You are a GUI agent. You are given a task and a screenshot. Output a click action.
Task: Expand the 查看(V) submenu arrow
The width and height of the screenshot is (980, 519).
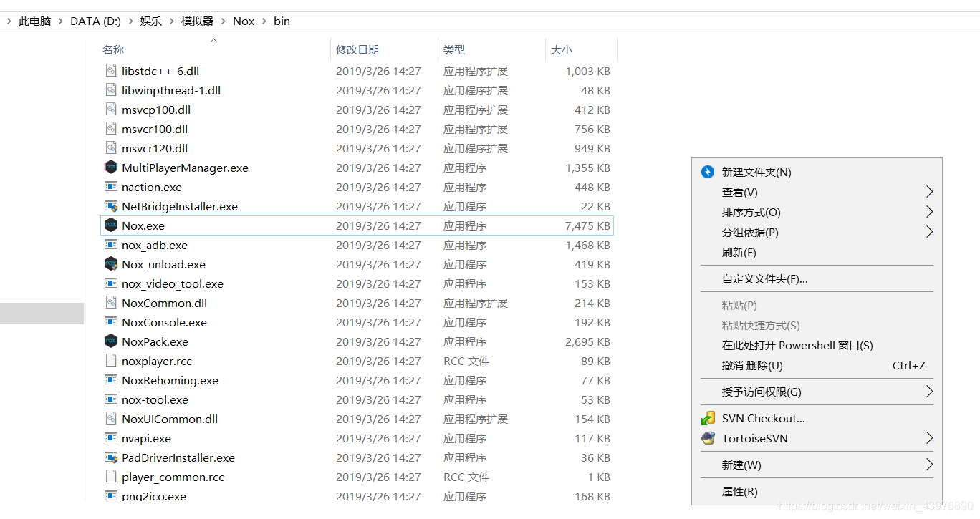click(929, 192)
